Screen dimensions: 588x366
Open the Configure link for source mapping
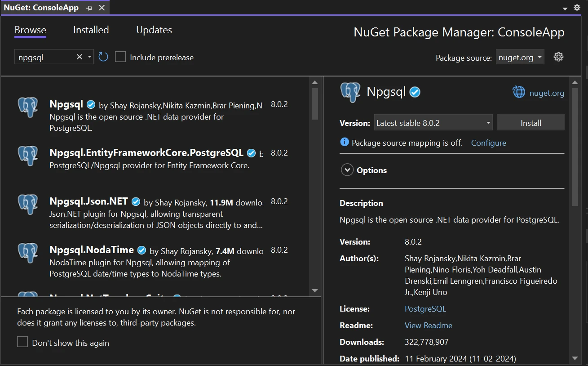click(x=488, y=143)
